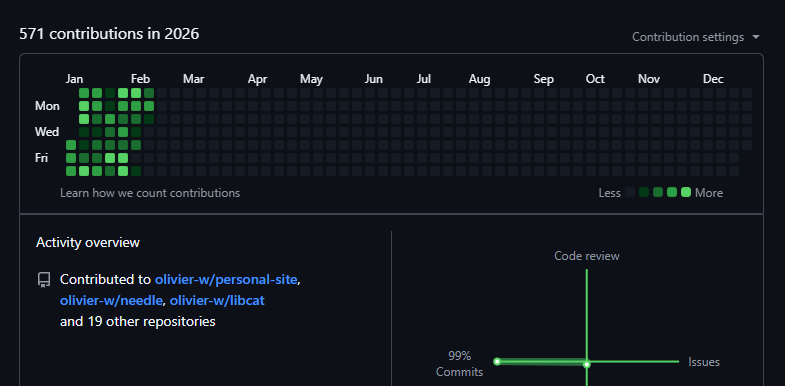Click the 'Wed' weekday label

[x=47, y=132]
